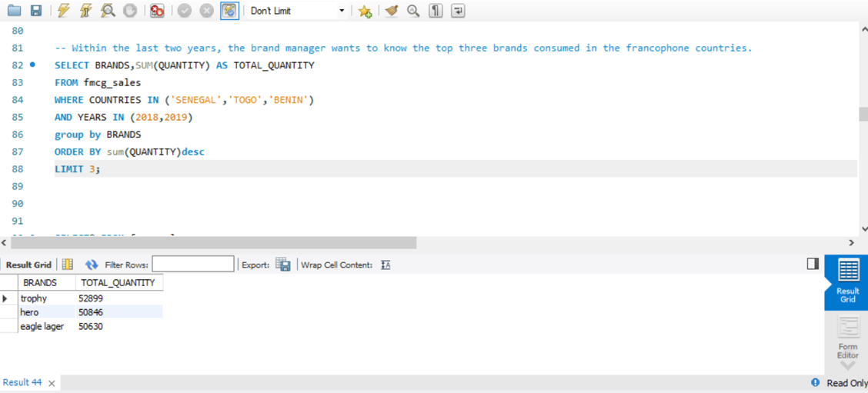Viewport: 868px width, 393px height.
Task: Click the Read Only info icon
Action: (x=815, y=382)
